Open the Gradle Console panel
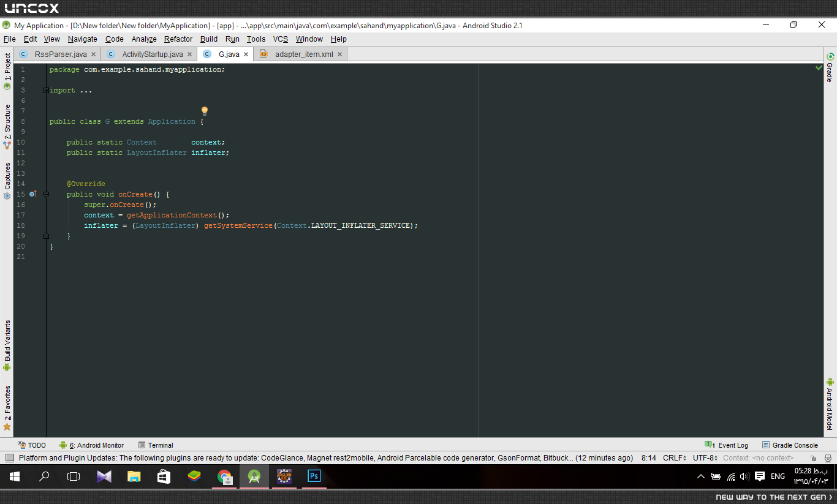 (x=790, y=445)
